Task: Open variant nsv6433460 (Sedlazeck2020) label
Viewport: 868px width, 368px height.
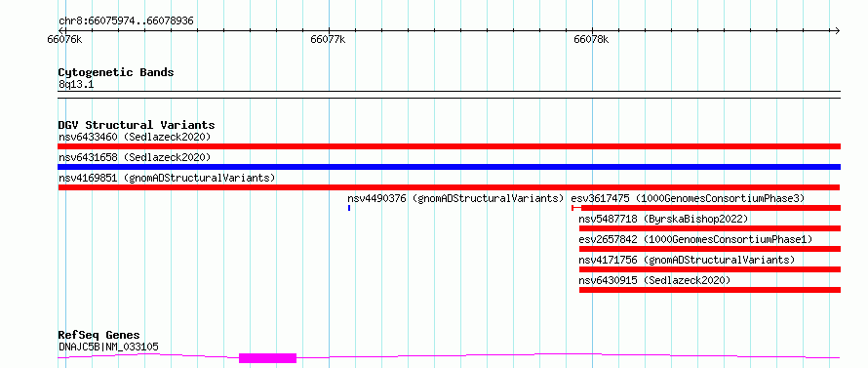Action: point(135,137)
